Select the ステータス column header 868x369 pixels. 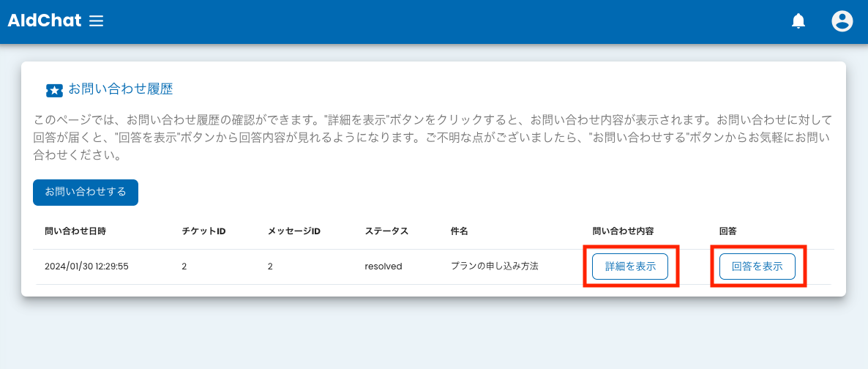(386, 231)
